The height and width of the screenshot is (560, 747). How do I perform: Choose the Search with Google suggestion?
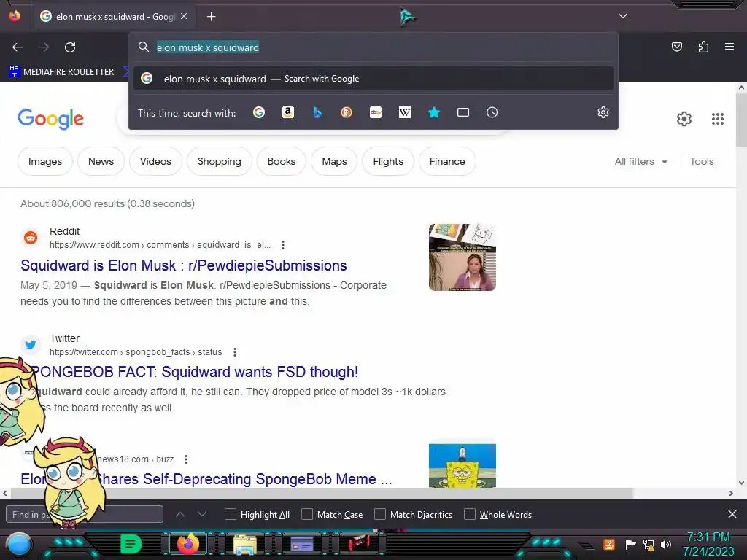click(x=373, y=79)
